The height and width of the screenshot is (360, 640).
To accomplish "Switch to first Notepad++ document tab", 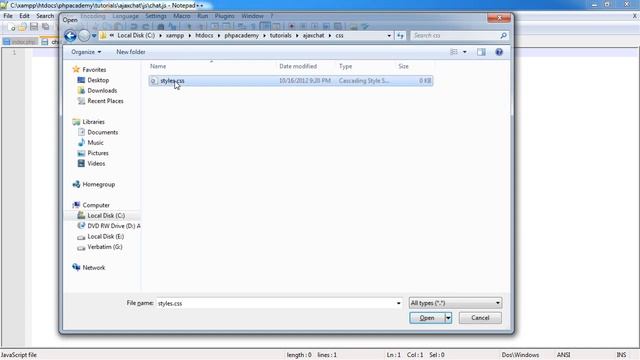I will tap(20, 42).
